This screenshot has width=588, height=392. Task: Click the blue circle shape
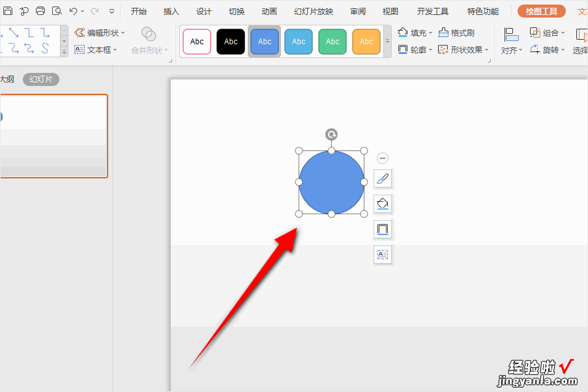(332, 182)
